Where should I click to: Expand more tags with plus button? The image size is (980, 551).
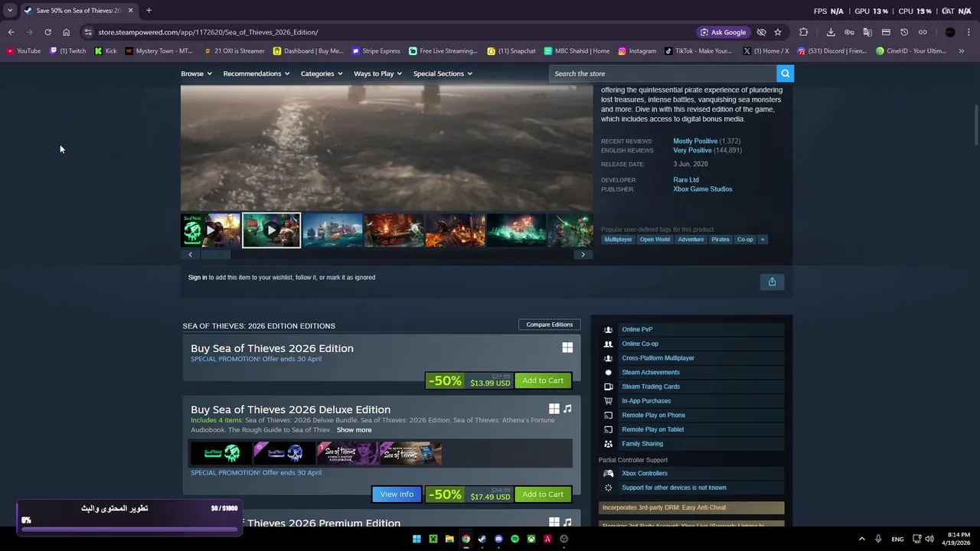click(762, 240)
